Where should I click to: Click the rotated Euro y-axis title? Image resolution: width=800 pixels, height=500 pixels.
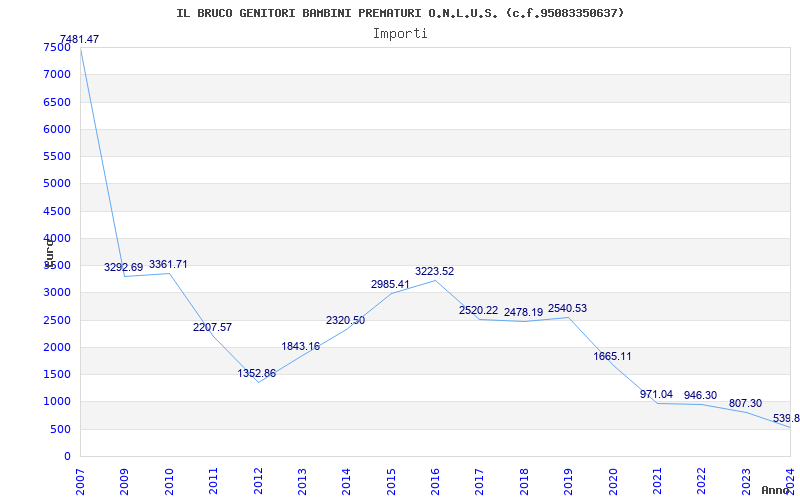(x=49, y=253)
